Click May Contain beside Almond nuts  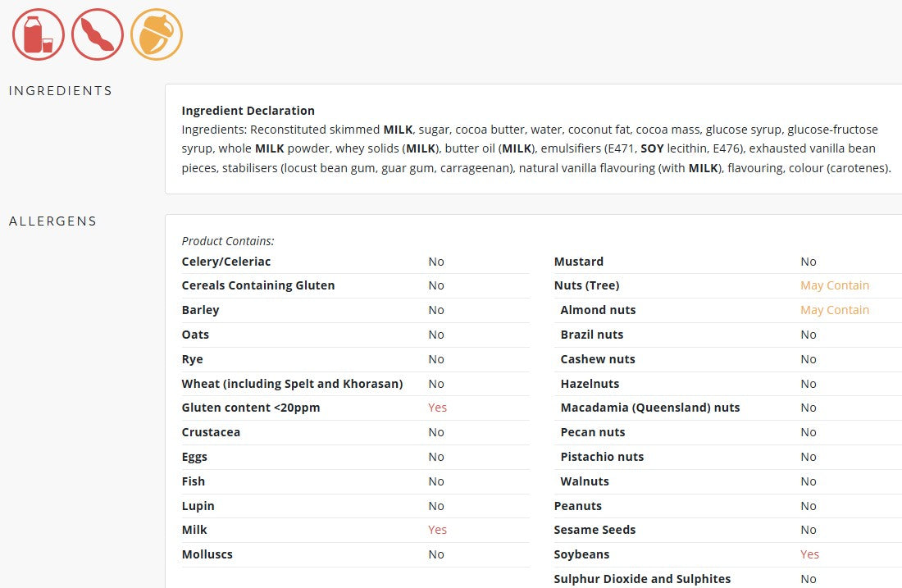tap(834, 310)
